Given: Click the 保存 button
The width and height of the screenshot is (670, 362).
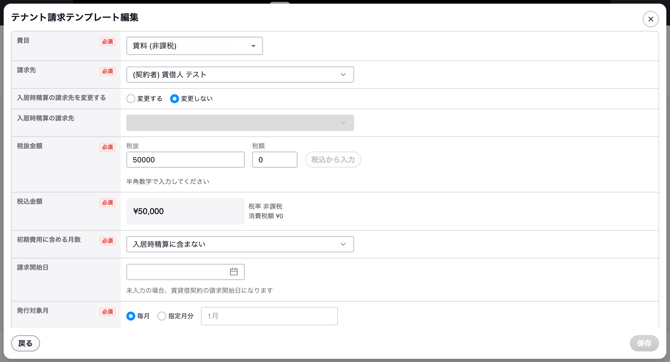Looking at the screenshot, I should click(644, 343).
